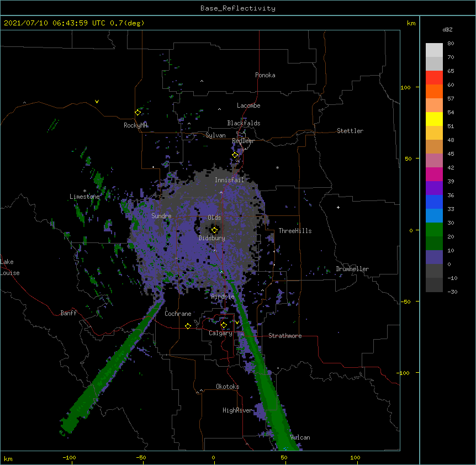Select the bright green 20-30 dBZ swatch
Image resolution: width=476 pixels, height=465 pixels.
point(434,230)
